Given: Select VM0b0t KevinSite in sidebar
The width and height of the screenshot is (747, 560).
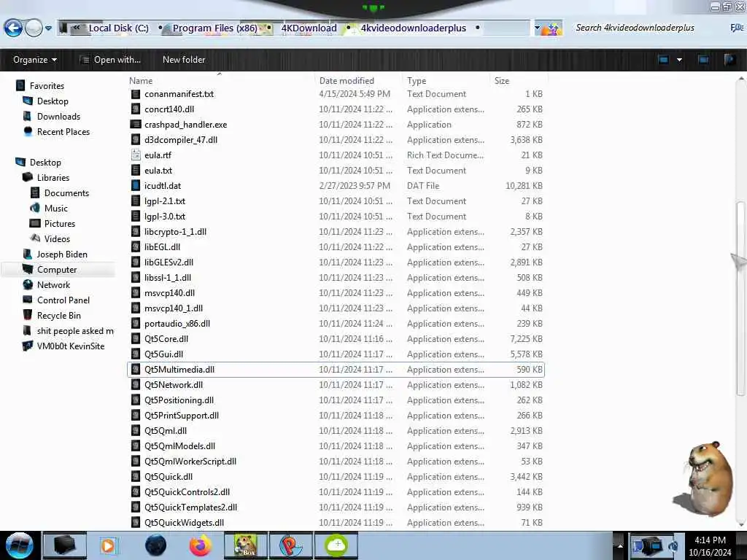Looking at the screenshot, I should point(71,346).
